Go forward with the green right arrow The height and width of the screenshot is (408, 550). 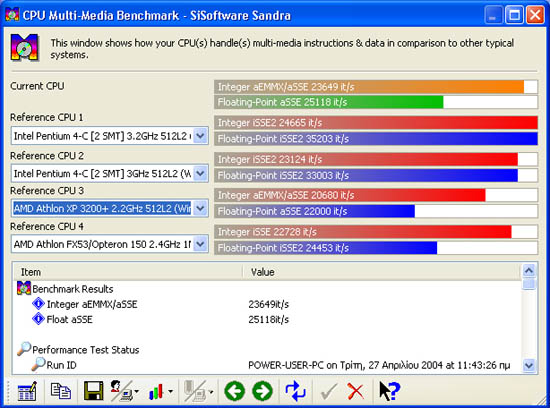[x=262, y=391]
